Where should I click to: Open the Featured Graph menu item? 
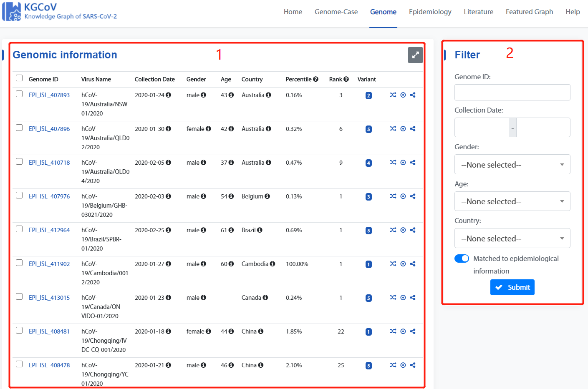click(x=529, y=12)
